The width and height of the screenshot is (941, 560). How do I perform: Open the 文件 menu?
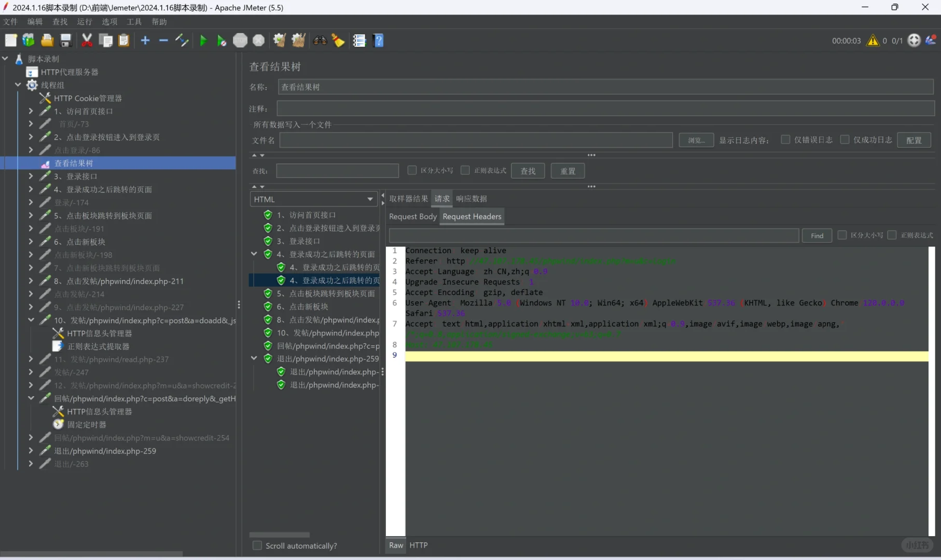coord(10,22)
